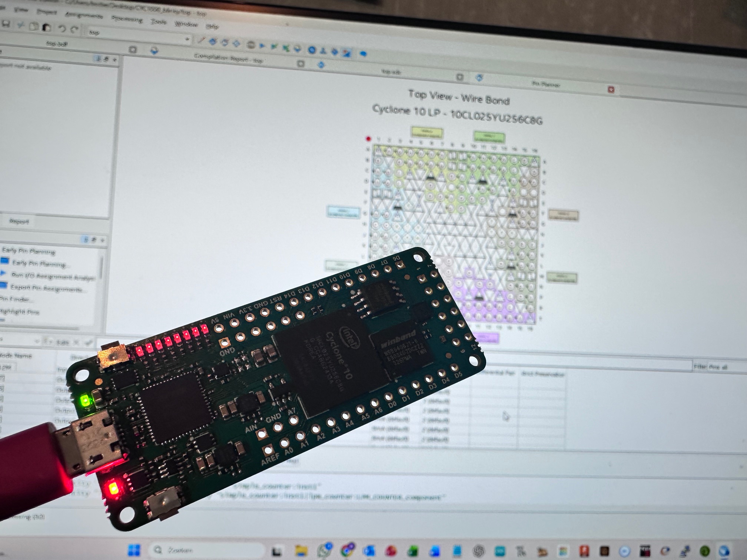
Task: Open the named filter dropdown beside Edit
Action: (x=37, y=341)
